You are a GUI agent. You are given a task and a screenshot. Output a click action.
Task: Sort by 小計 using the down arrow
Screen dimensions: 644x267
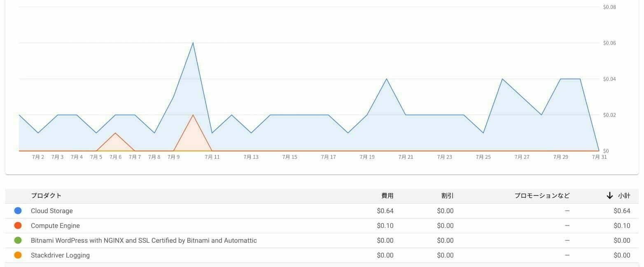pos(610,196)
